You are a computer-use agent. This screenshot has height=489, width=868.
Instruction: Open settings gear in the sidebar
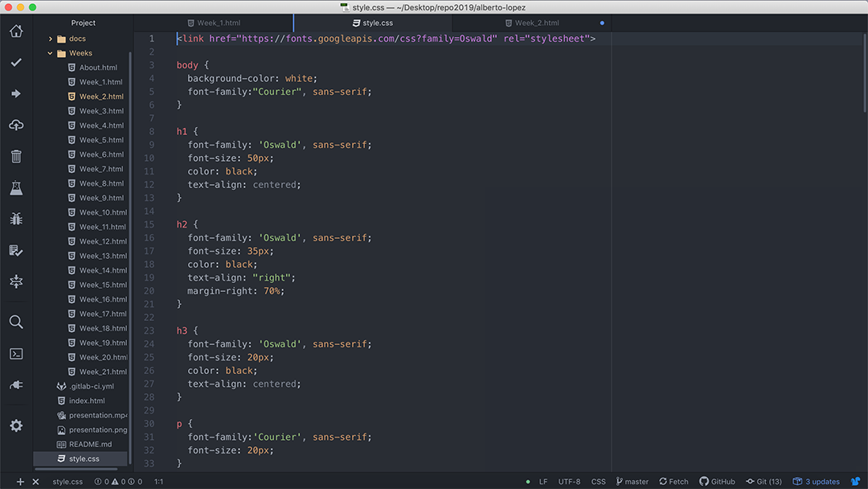click(x=16, y=425)
